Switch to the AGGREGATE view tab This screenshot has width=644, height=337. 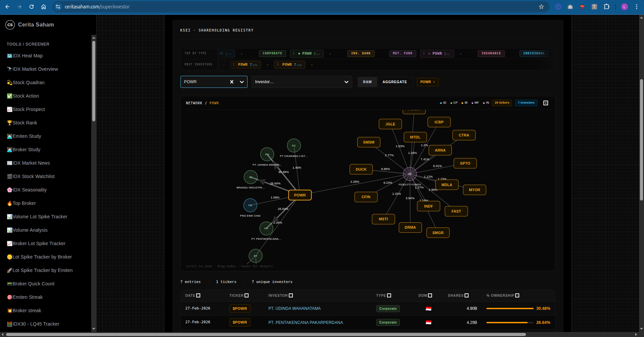(394, 82)
